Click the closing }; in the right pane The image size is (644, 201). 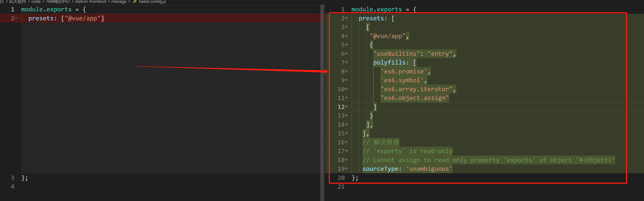point(355,178)
